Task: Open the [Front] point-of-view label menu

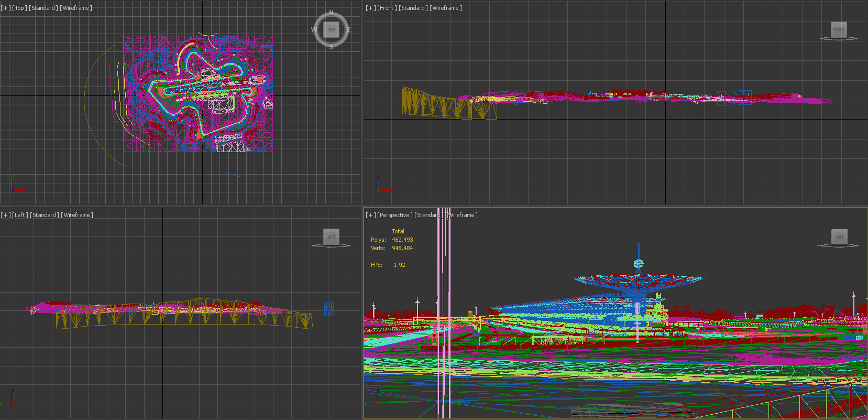Action: pos(387,8)
